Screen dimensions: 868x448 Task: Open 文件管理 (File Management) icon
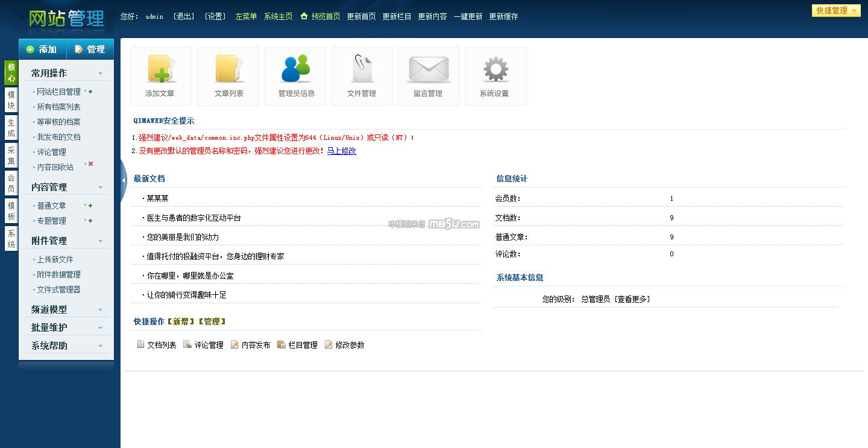[x=362, y=76]
